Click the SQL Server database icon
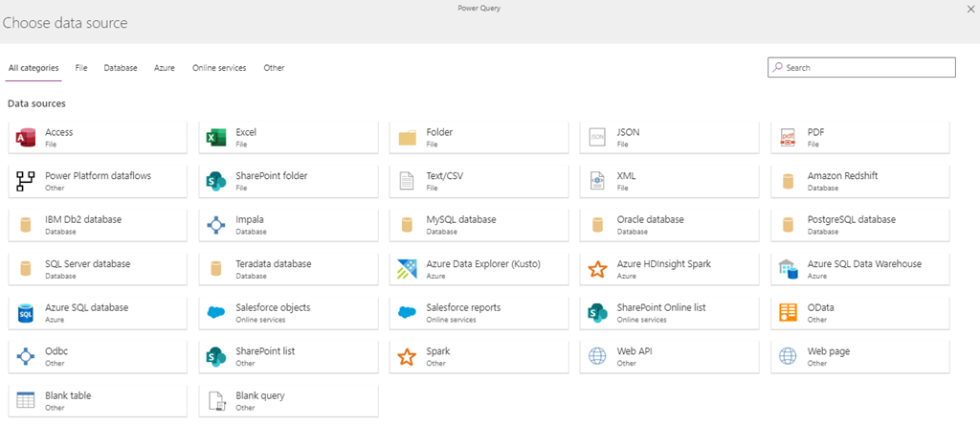This screenshot has height=426, width=980. click(26, 269)
